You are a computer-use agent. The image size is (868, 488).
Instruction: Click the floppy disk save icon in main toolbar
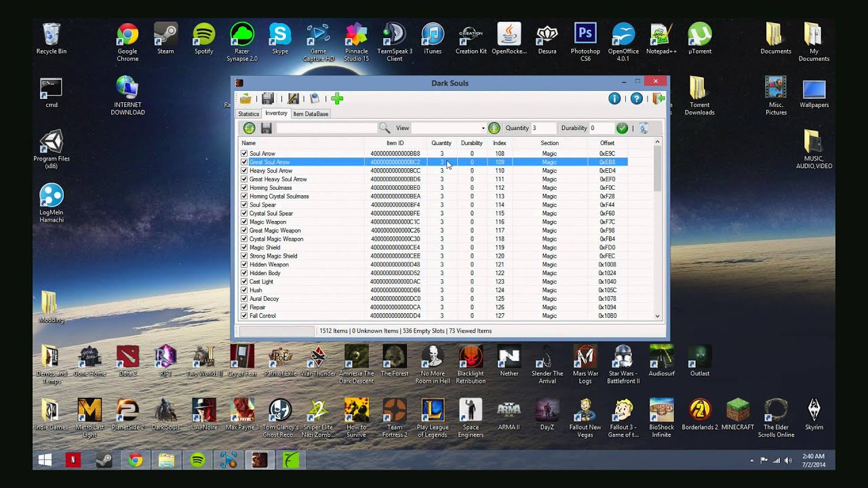(x=268, y=99)
